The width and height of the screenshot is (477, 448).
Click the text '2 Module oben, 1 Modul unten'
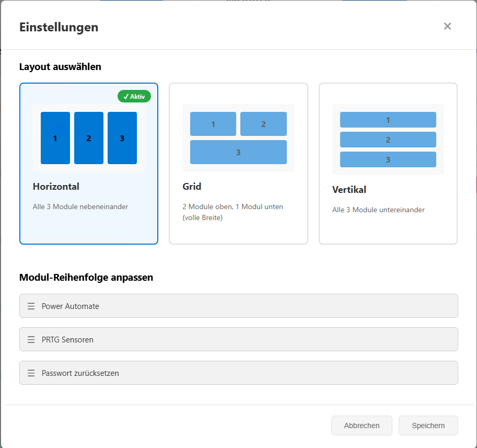pyautogui.click(x=232, y=206)
